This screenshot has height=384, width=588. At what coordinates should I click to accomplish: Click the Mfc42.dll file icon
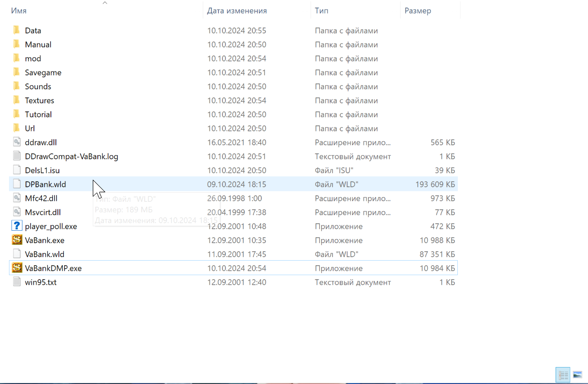[x=16, y=198]
